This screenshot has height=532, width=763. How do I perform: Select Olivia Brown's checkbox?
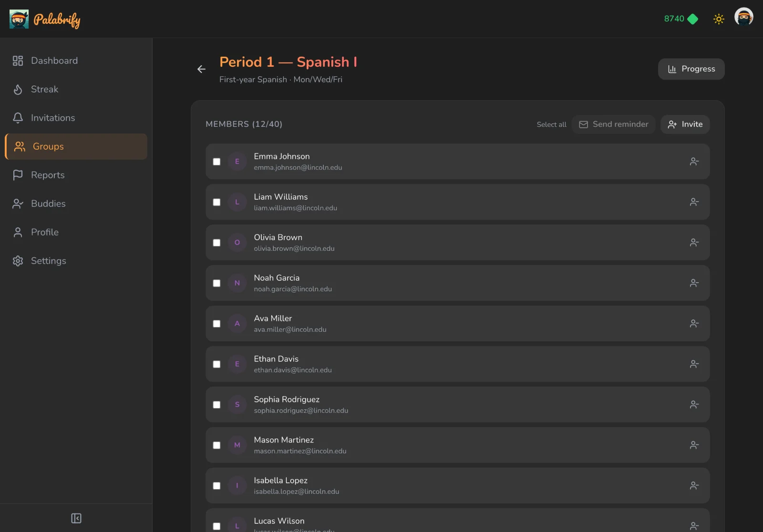(x=217, y=243)
